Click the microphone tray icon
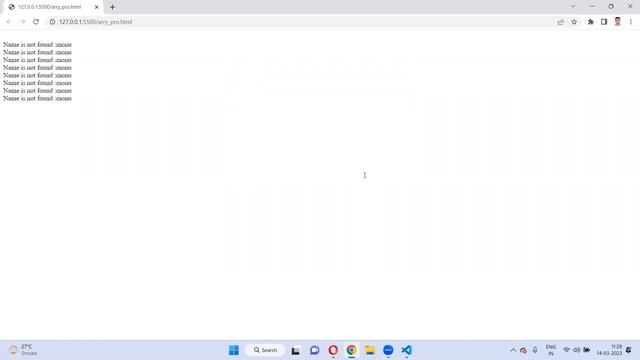The image size is (640, 360). [x=535, y=350]
